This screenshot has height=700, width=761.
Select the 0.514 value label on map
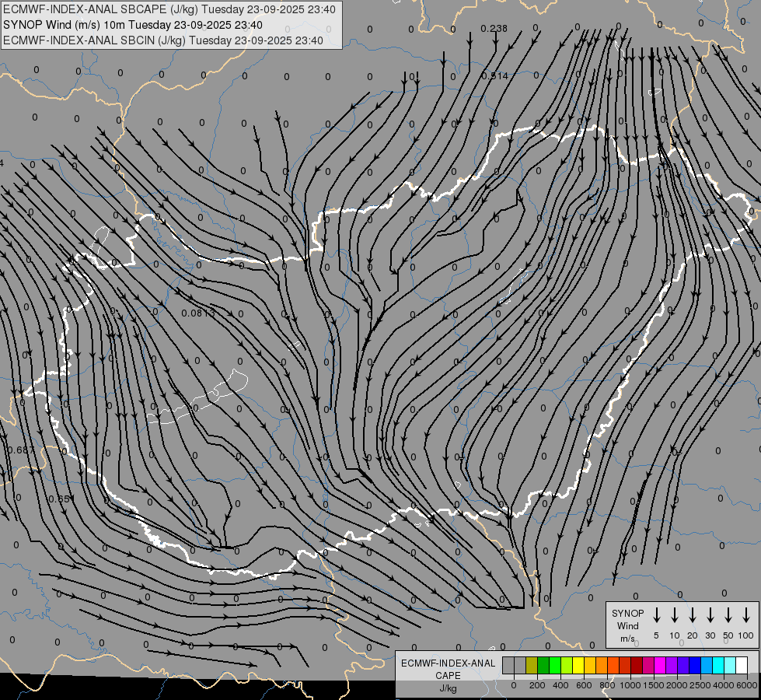pos(494,76)
